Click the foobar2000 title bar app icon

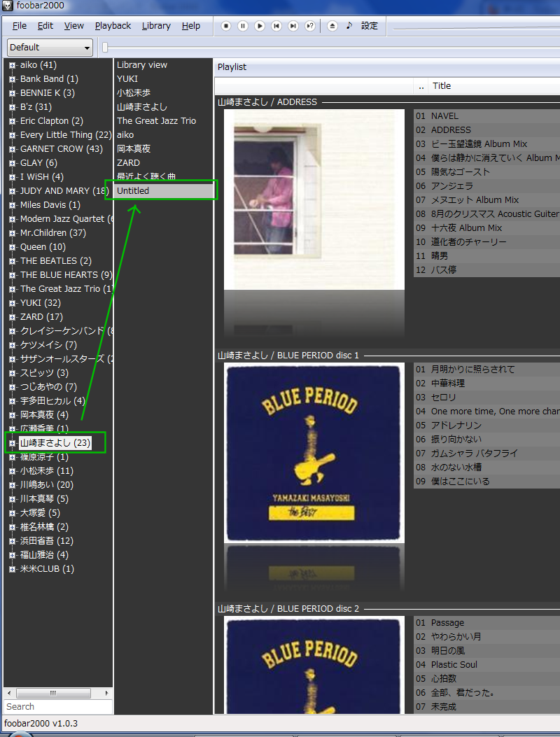click(7, 6)
